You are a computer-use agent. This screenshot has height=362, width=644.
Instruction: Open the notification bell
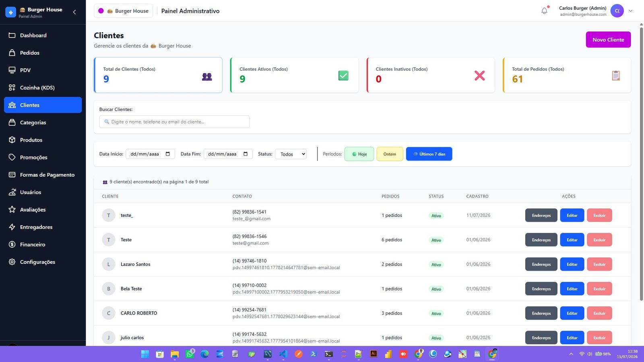pos(544,11)
